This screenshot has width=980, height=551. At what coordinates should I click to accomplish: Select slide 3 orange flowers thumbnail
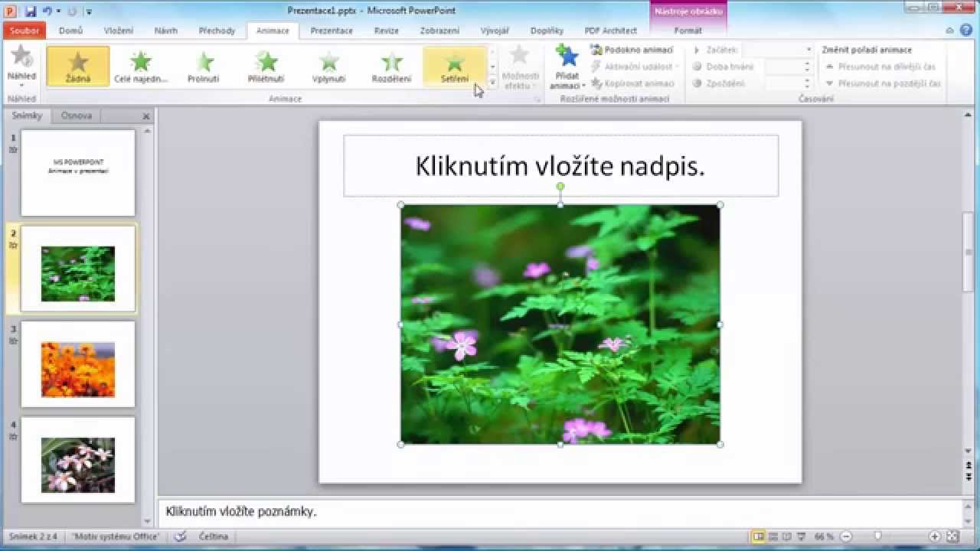(78, 364)
